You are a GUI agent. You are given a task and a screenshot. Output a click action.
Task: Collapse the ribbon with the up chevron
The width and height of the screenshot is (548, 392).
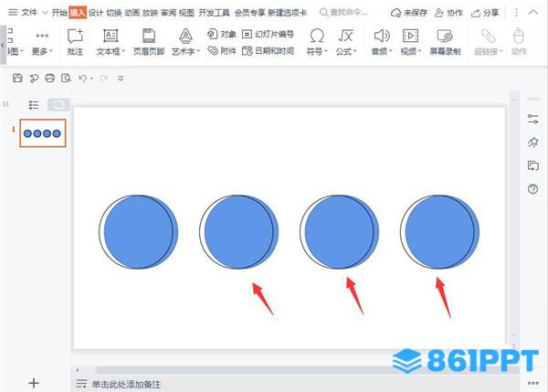pyautogui.click(x=533, y=13)
